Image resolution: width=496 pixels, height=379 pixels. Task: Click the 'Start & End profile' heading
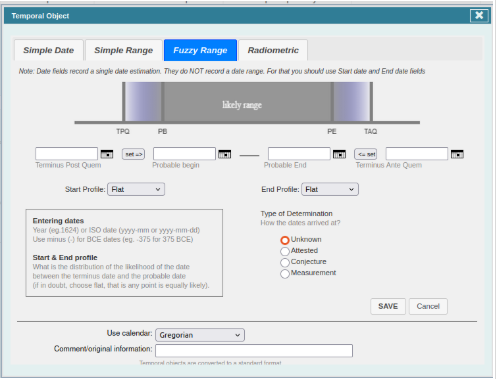65,257
